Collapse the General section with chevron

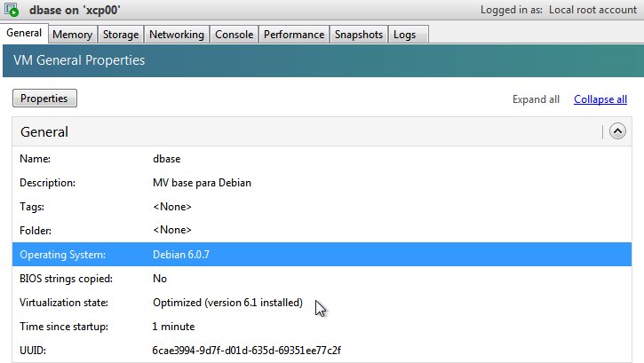pyautogui.click(x=617, y=131)
